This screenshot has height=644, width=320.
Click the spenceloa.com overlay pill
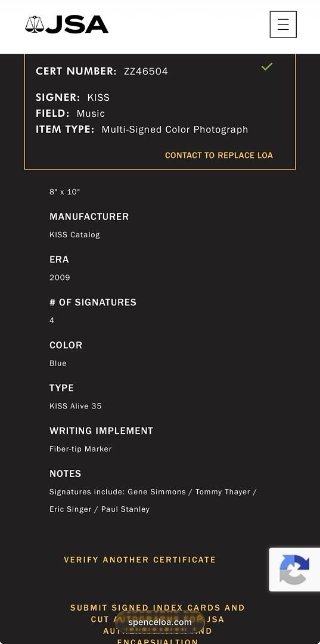[160, 622]
